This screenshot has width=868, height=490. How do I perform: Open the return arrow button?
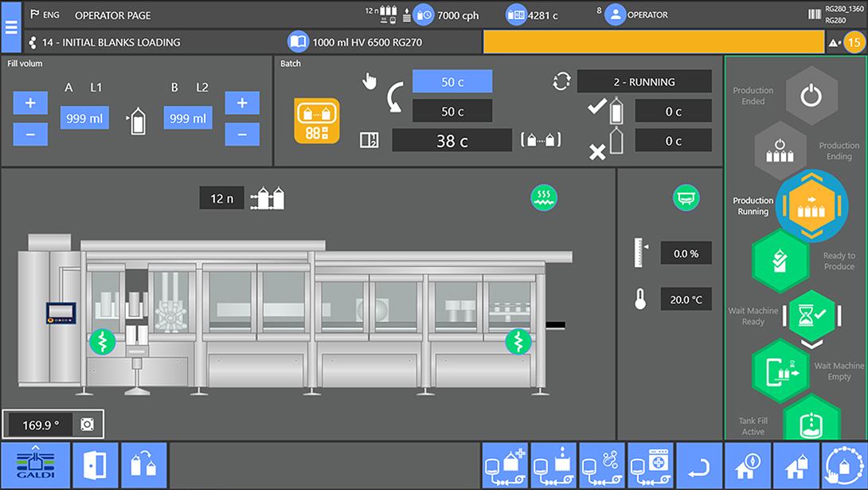pos(699,465)
